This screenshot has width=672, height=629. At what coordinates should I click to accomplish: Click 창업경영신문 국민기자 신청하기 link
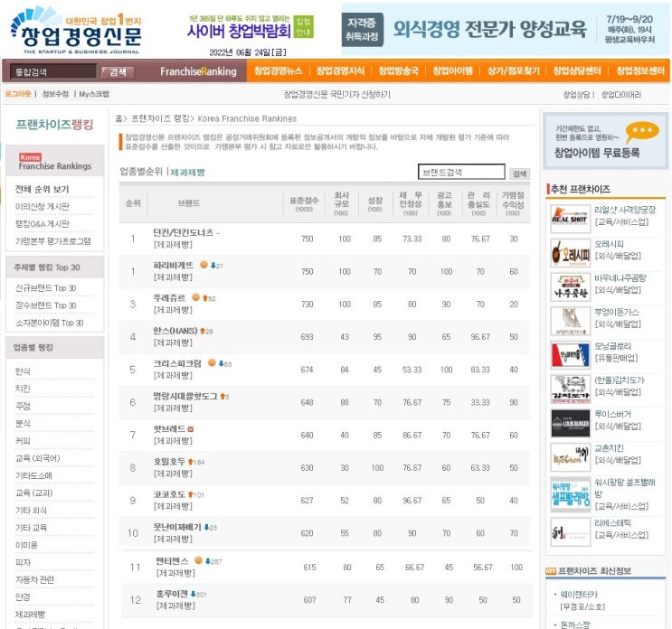[x=336, y=94]
